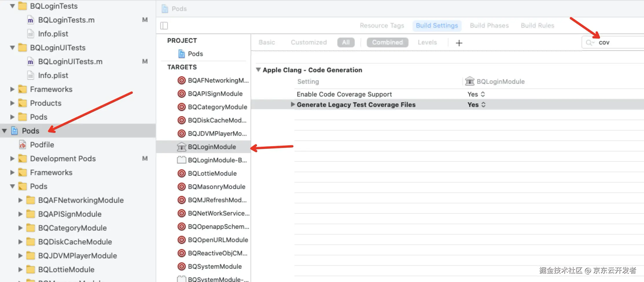This screenshot has height=282, width=644.
Task: Click the Podfile ruby file icon
Action: coord(22,144)
